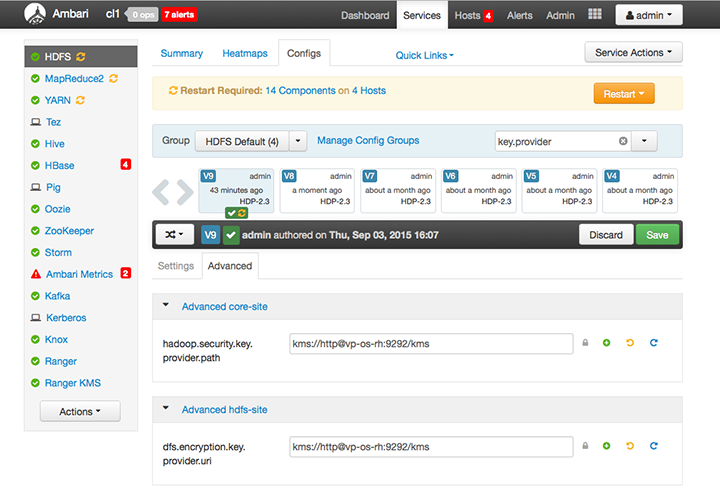Click lock icon for hadoop.security.key.provider.path
This screenshot has height=498, width=720.
pos(585,344)
